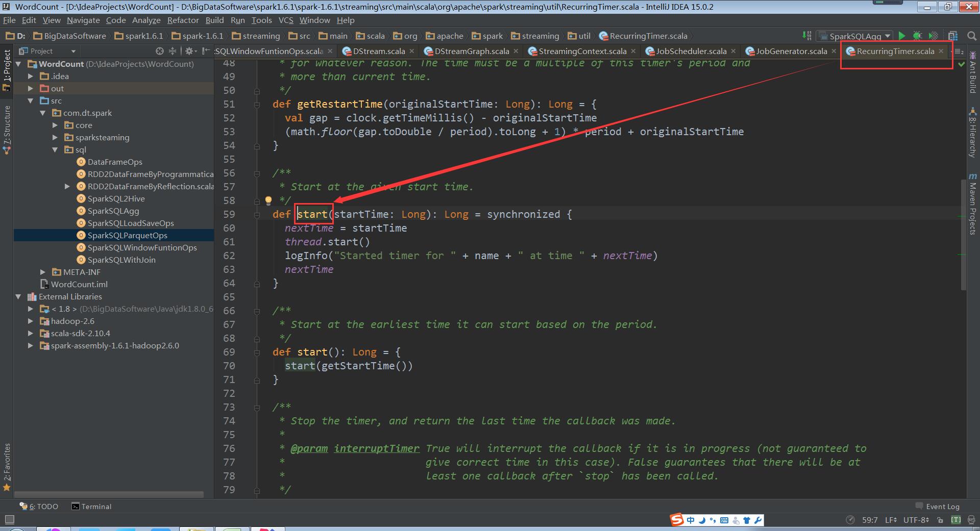This screenshot has height=531, width=980.
Task: Click the power save gauge icon in status bar
Action: click(x=850, y=520)
